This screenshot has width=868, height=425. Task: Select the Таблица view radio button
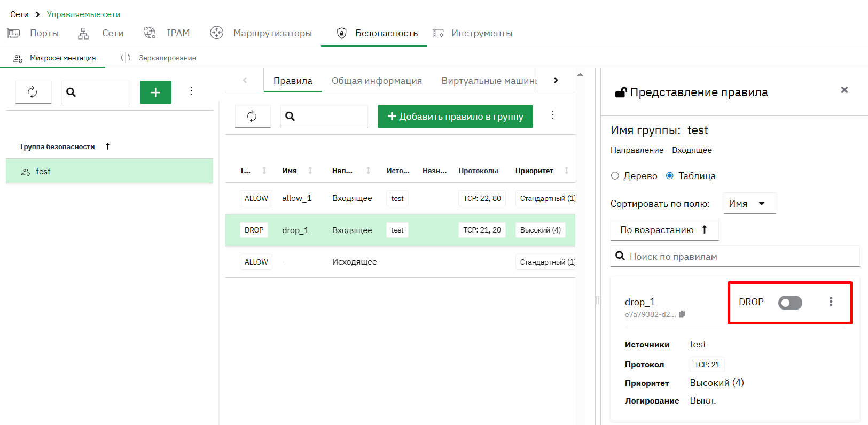(x=669, y=176)
